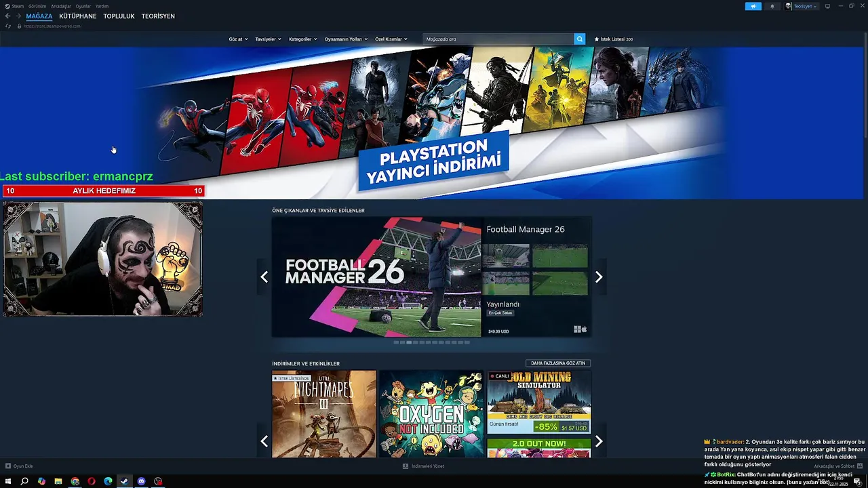Open the bottom-right Football Manager screenshot thumbnail
This screenshot has height=488, width=868.
(x=560, y=283)
